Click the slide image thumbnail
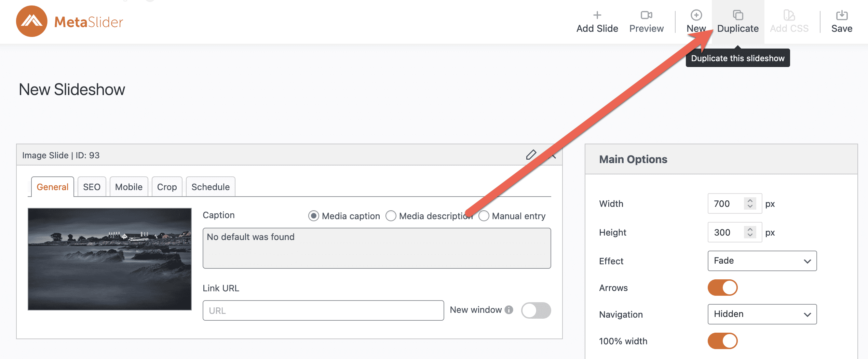The height and width of the screenshot is (359, 868). pyautogui.click(x=109, y=259)
